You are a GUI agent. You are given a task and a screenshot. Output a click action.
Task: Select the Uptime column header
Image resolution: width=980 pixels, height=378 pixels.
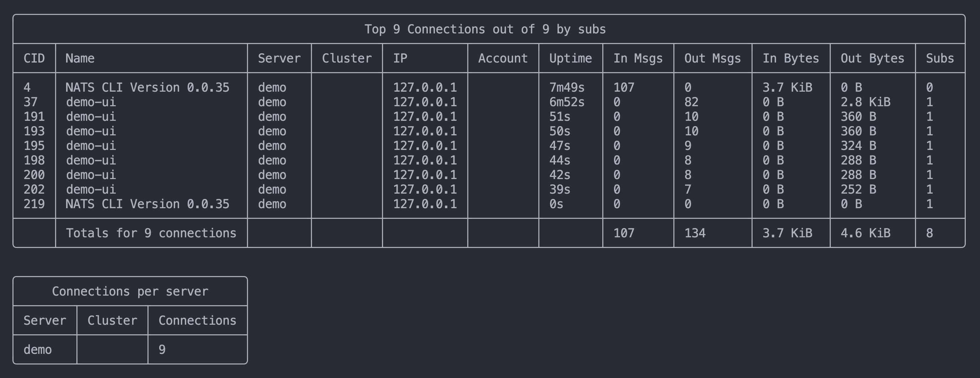click(570, 58)
